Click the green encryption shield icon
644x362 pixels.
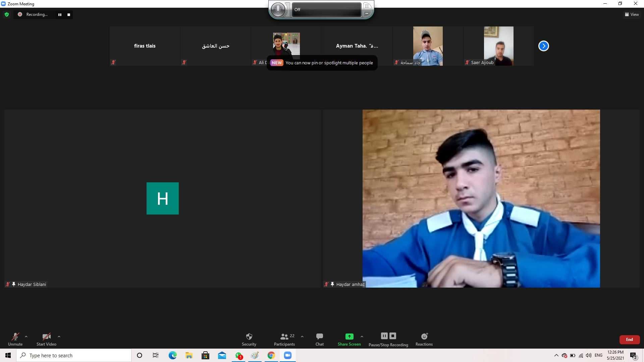click(x=7, y=14)
